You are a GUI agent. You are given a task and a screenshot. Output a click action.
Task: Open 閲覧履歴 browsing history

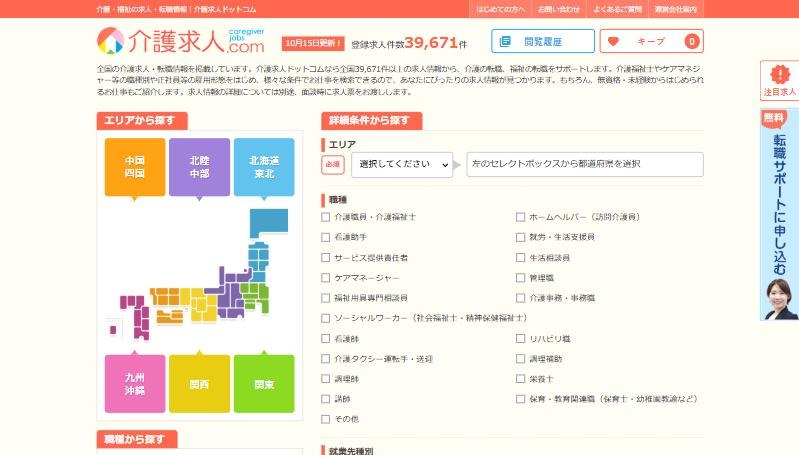pyautogui.click(x=543, y=41)
